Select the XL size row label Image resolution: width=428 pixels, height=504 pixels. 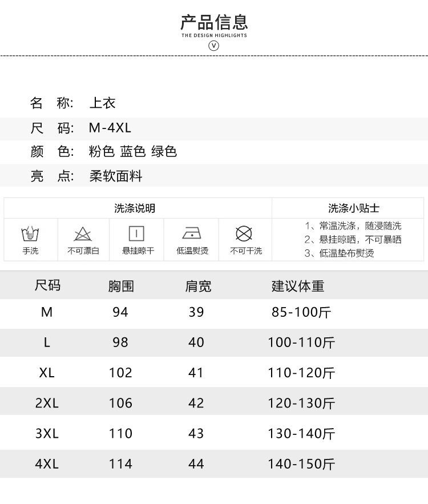pyautogui.click(x=47, y=373)
